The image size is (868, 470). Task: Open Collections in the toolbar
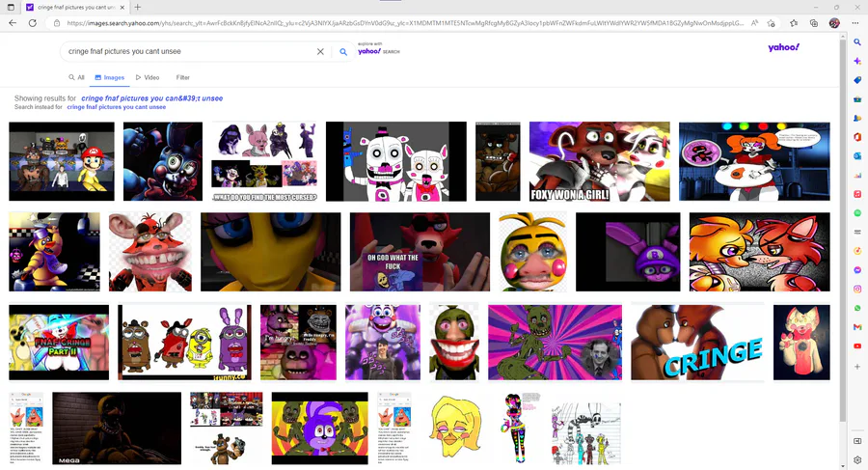(x=814, y=23)
